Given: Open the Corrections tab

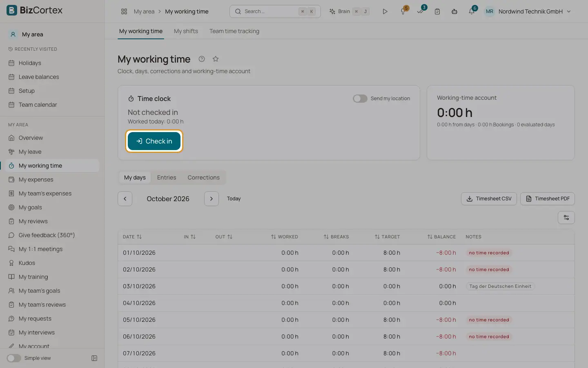Looking at the screenshot, I should click(x=204, y=177).
